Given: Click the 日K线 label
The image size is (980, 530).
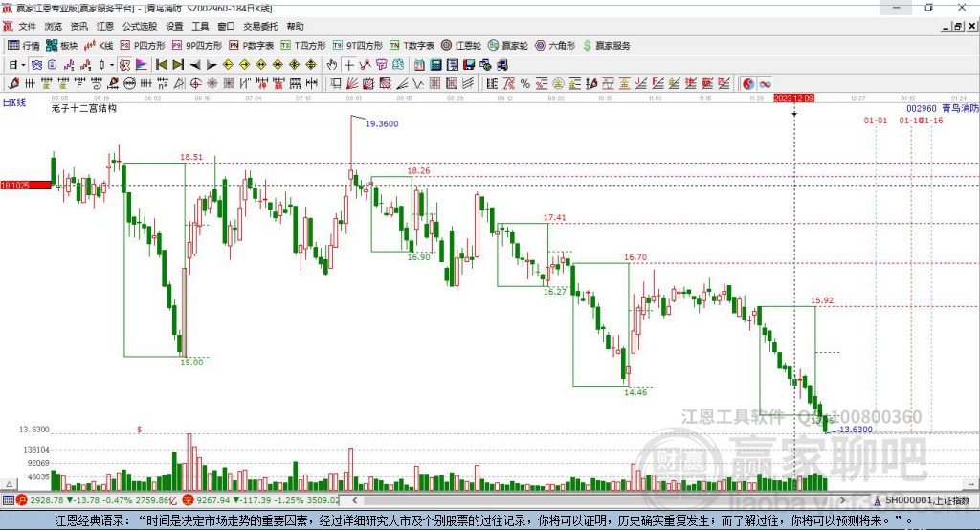Looking at the screenshot, I should pyautogui.click(x=14, y=102).
